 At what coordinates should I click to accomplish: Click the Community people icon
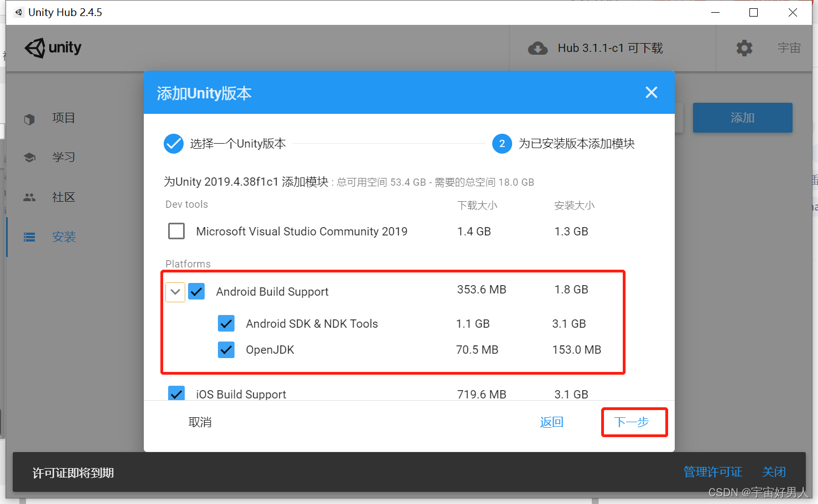[29, 197]
